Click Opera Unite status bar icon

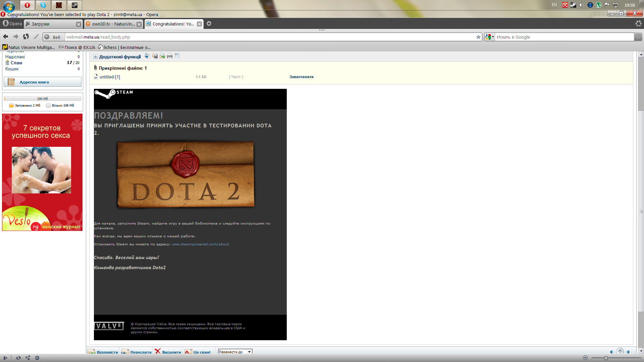(28, 358)
